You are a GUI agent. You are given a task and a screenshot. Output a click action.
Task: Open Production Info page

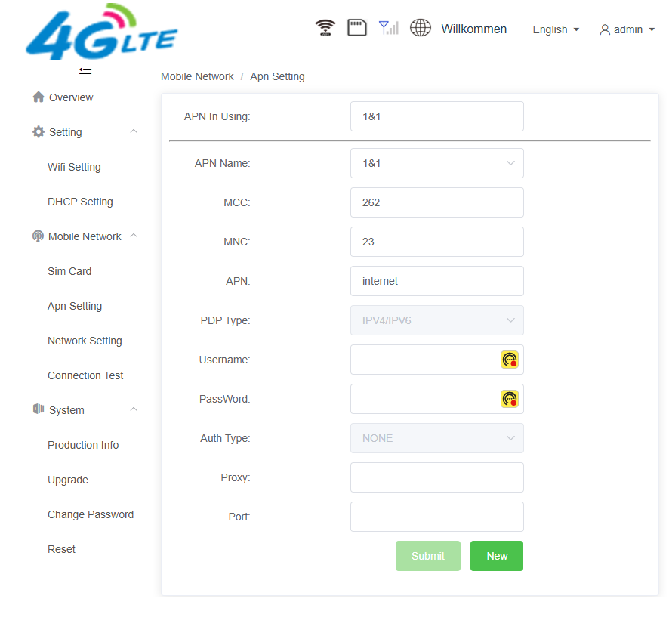[83, 445]
